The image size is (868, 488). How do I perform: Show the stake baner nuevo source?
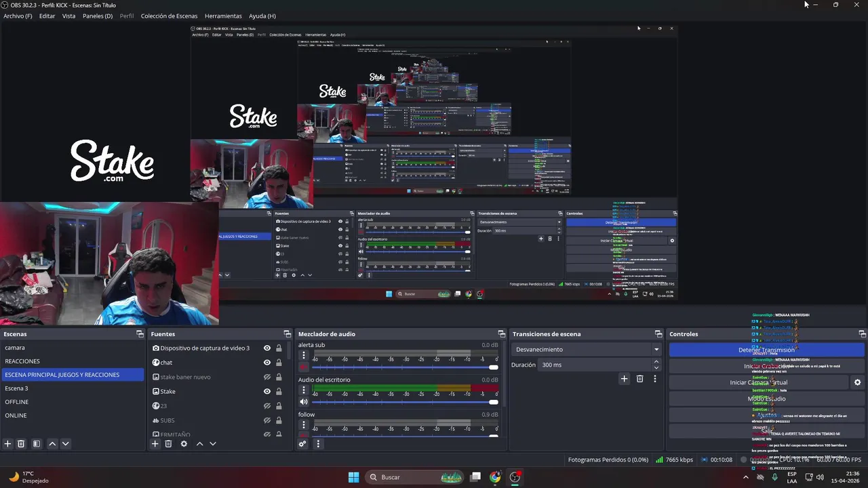click(267, 377)
